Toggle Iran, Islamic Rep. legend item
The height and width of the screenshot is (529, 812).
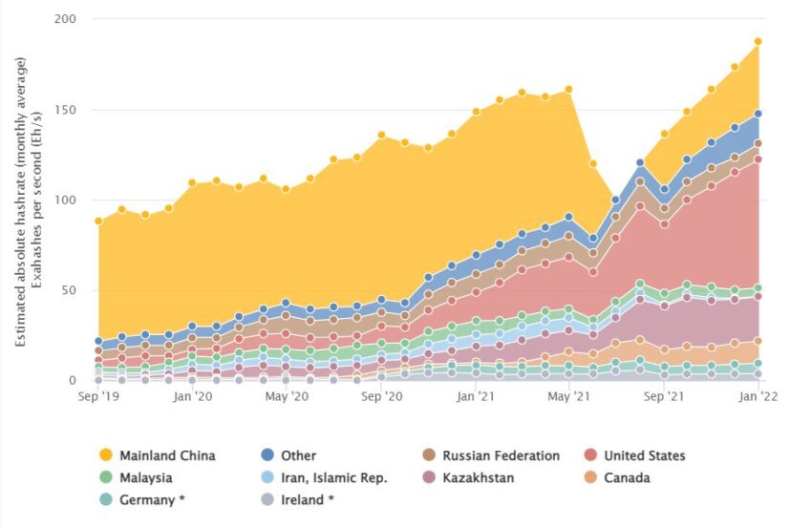pyautogui.click(x=324, y=477)
